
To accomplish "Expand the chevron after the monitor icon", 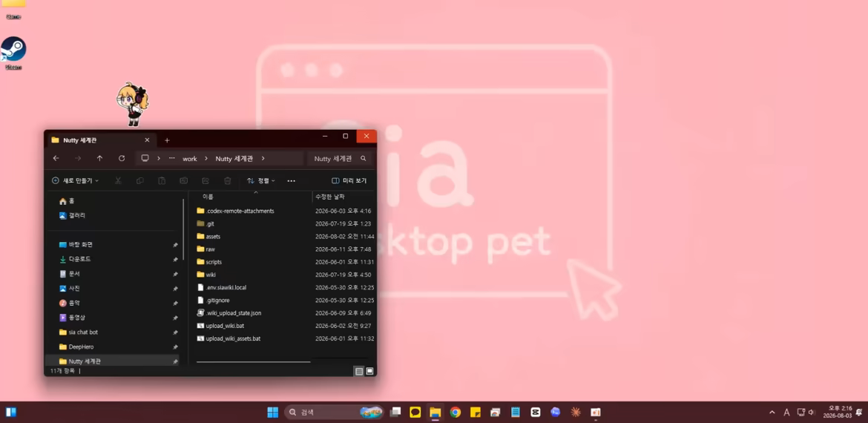I will click(158, 158).
